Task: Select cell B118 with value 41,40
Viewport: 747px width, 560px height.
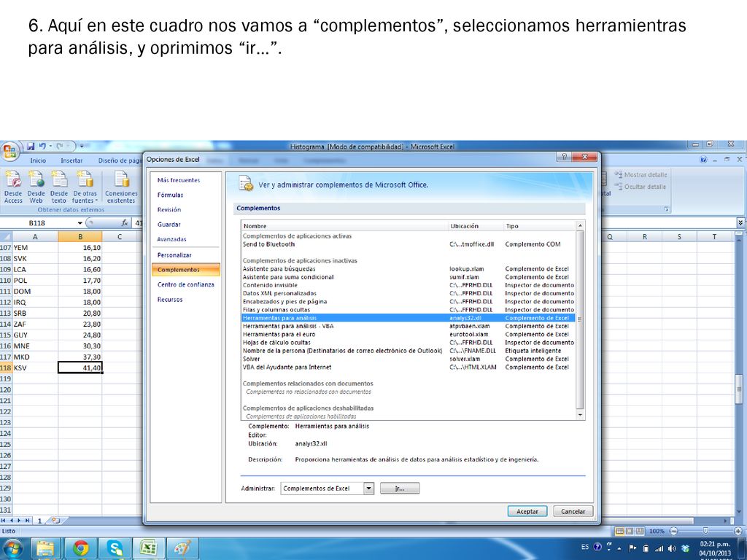Action: (x=80, y=367)
